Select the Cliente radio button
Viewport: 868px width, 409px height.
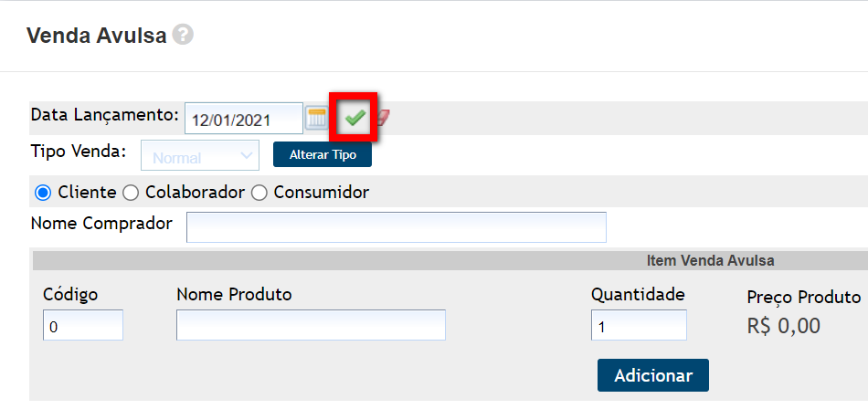42,193
